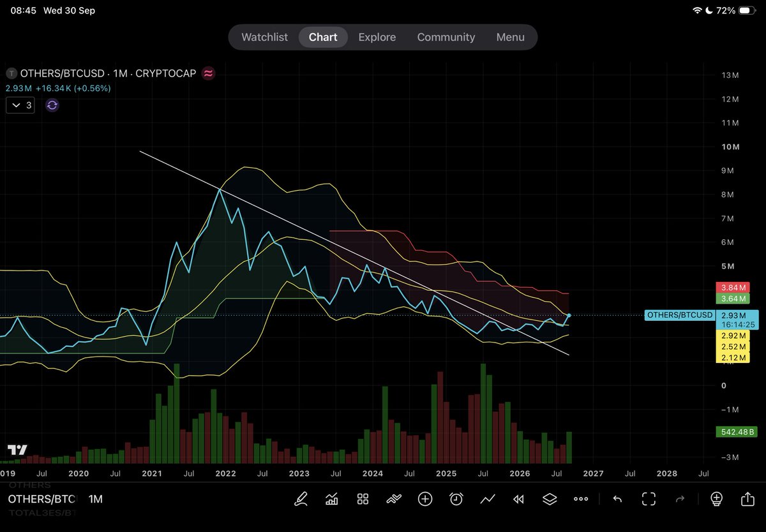Tap the red 3.84 M price label
Image resolution: width=766 pixels, height=532 pixels.
coord(733,288)
